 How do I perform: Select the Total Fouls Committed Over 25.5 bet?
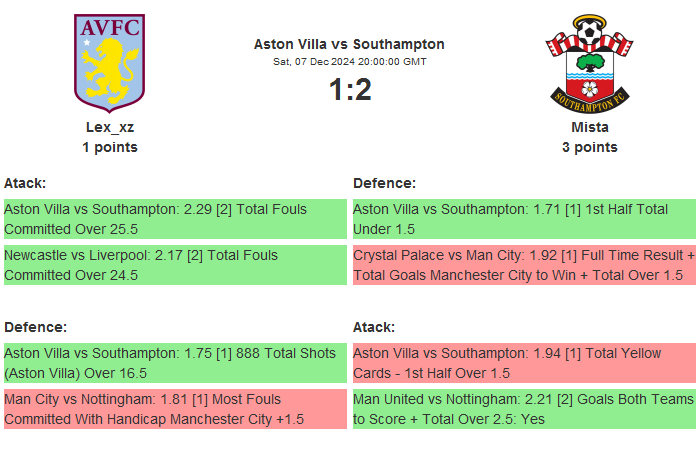tap(174, 219)
